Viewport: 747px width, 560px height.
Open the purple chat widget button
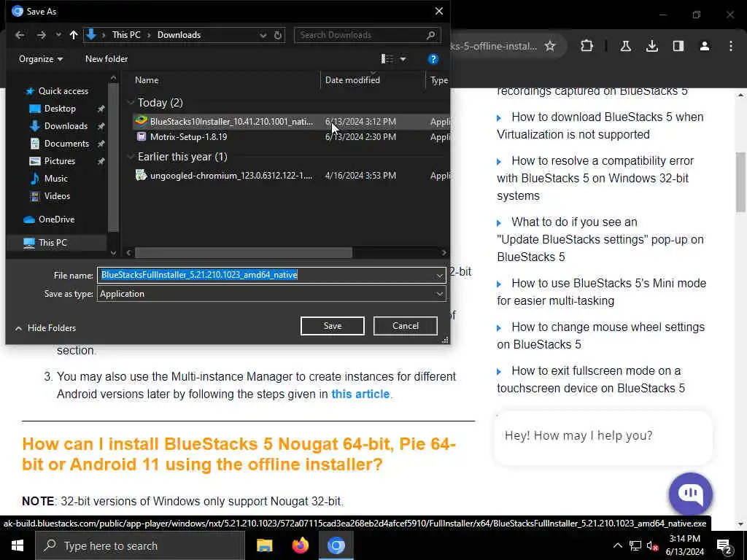pyautogui.click(x=690, y=494)
